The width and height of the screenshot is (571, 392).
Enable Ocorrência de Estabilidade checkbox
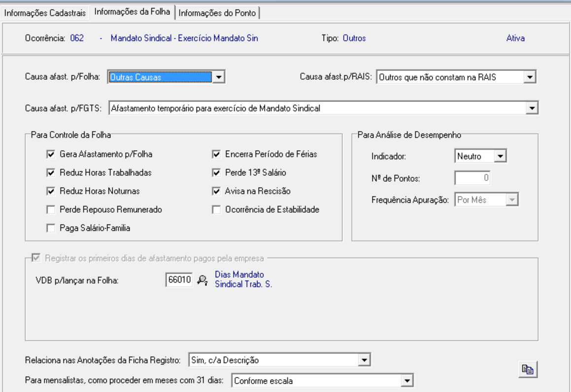[x=216, y=210]
